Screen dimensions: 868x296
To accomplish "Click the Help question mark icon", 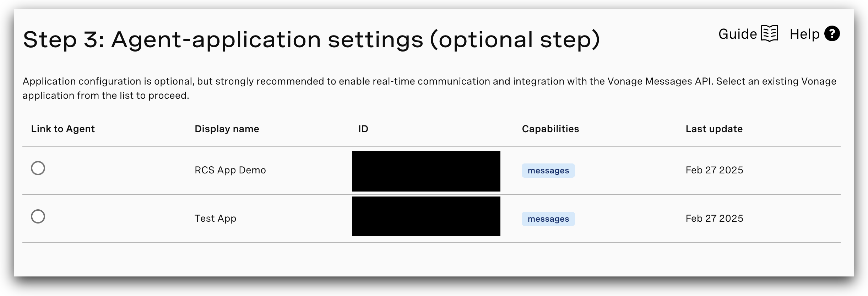I will [832, 34].
